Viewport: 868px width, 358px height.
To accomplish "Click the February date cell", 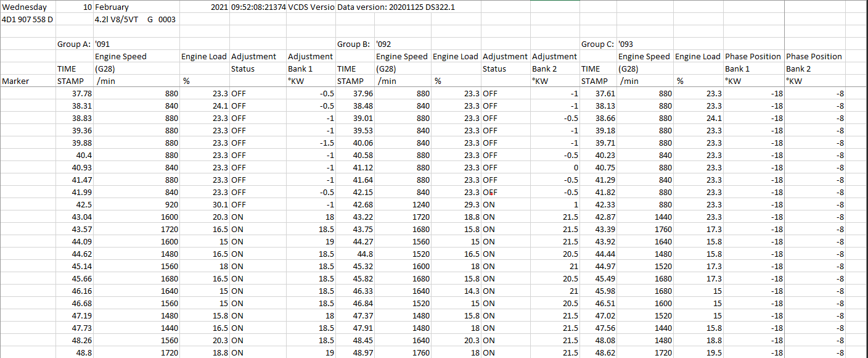I will 112,7.
